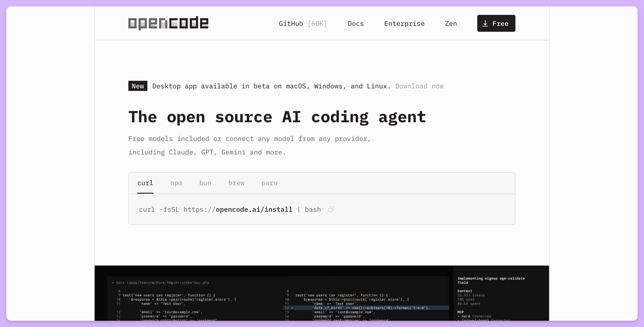This screenshot has height=327, width=644.
Task: Click the opencode.ai/install command text
Action: pos(254,209)
